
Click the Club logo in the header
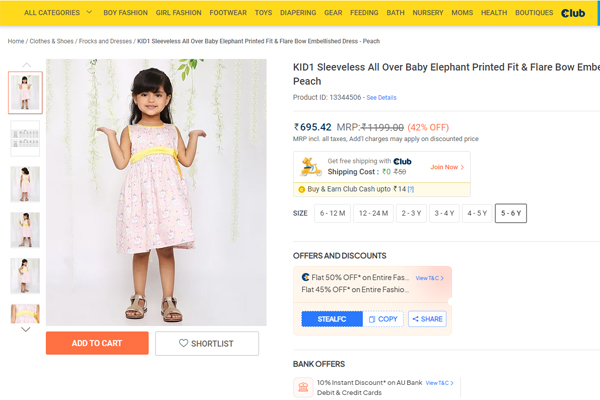point(573,13)
